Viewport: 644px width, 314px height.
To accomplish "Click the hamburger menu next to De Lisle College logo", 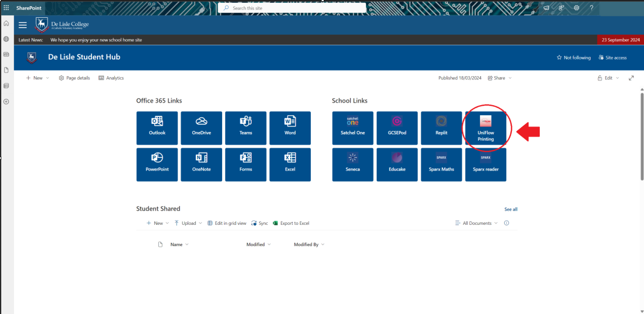I will (23, 25).
